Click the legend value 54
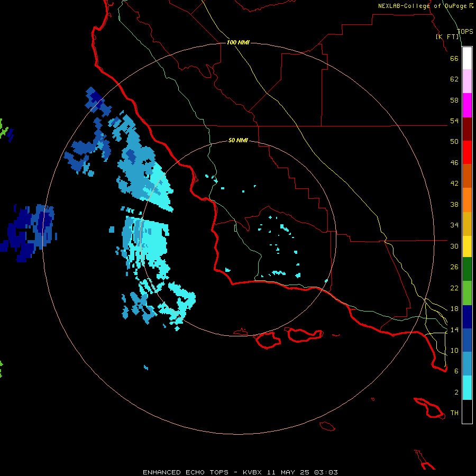The image size is (476, 476). 454,121
